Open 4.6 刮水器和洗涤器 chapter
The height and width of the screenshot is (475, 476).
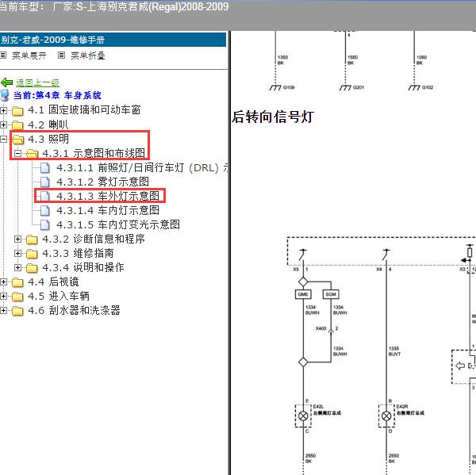pos(74,310)
